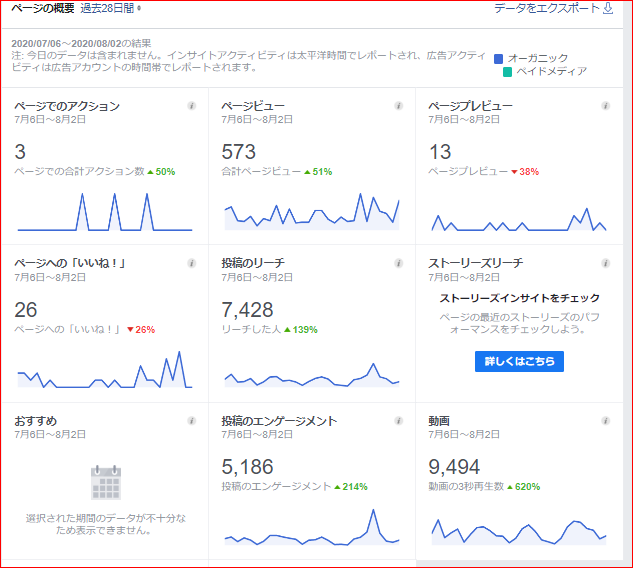Open the ページビュー card title
Screen dimensions: 633x568
253,106
